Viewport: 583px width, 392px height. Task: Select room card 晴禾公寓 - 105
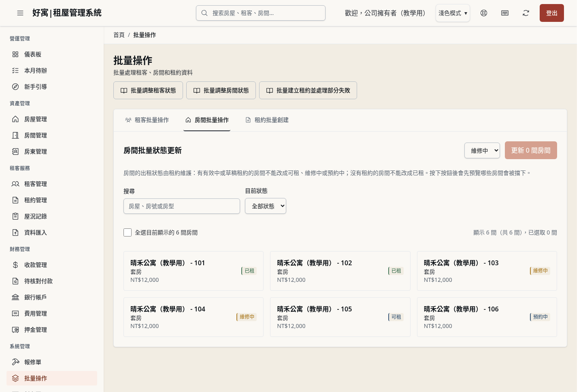point(340,317)
